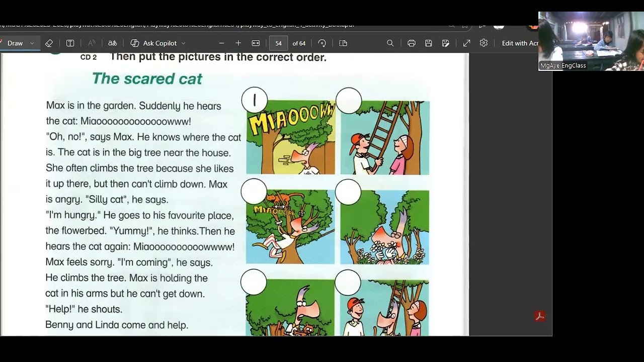
Task: Click the Add text tool icon
Action: 70,43
